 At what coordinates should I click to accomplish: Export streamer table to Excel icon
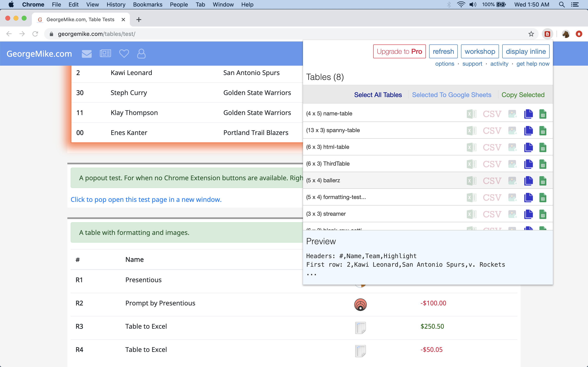[x=471, y=214]
